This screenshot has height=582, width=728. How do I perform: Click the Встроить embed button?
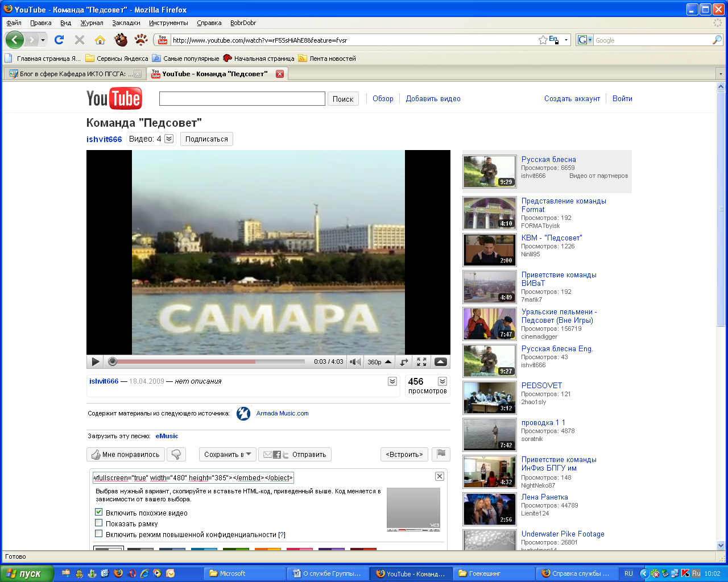[x=404, y=455]
